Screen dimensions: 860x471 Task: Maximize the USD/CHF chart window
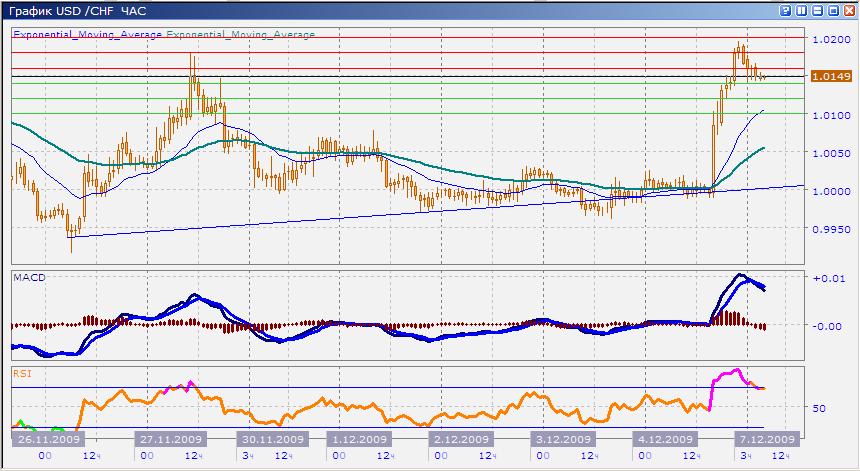(x=833, y=10)
